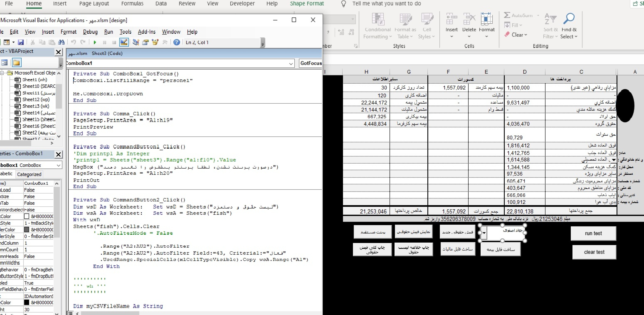
Task: Click the VBA Help question mark icon
Action: coord(176,42)
